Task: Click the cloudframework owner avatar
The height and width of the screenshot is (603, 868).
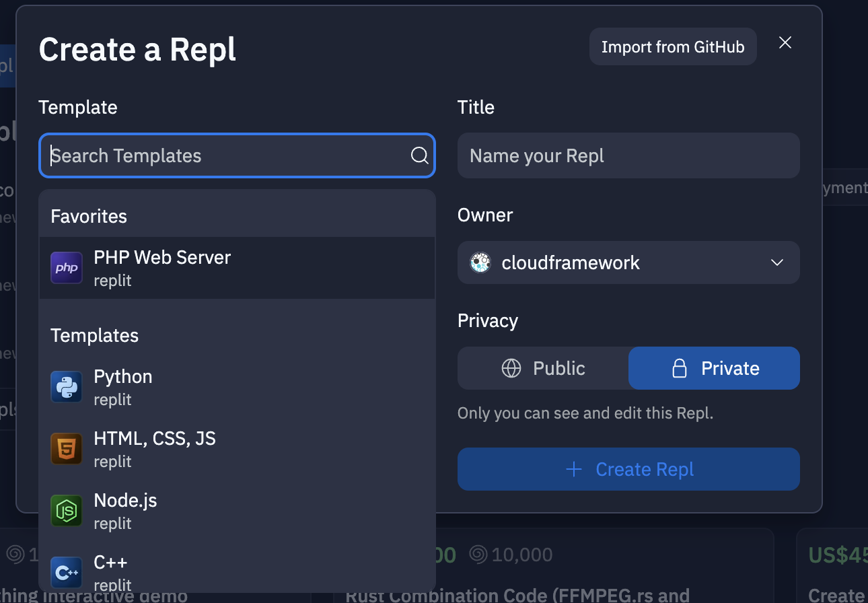Action: 480,262
